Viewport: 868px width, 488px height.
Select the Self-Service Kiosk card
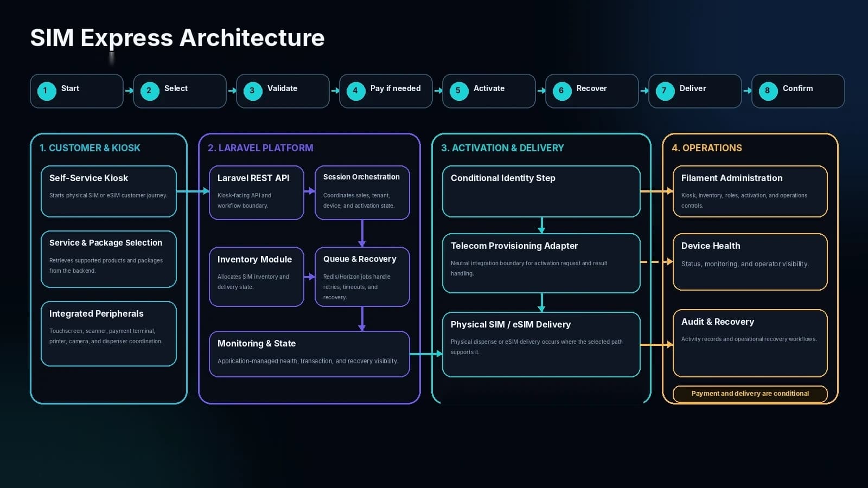(x=108, y=191)
